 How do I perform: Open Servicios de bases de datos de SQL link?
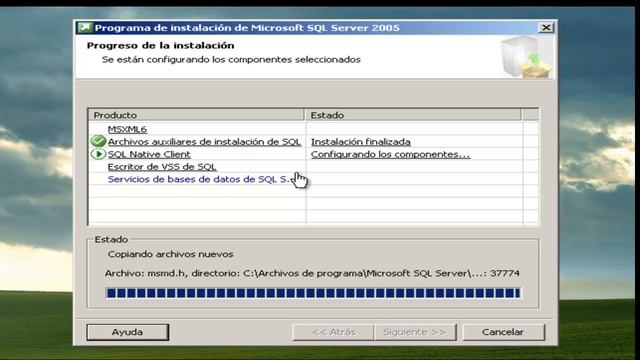[199, 179]
